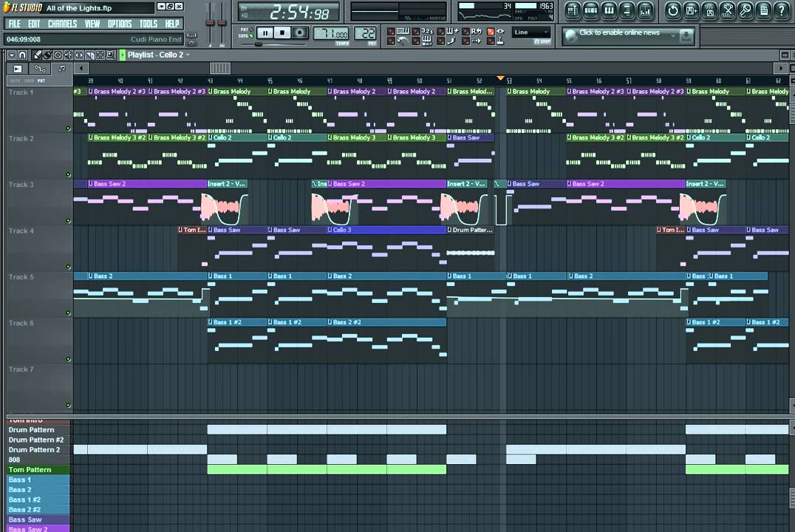795x532 pixels.
Task: Select the Select tool in Playlist toolbar
Action: point(100,55)
